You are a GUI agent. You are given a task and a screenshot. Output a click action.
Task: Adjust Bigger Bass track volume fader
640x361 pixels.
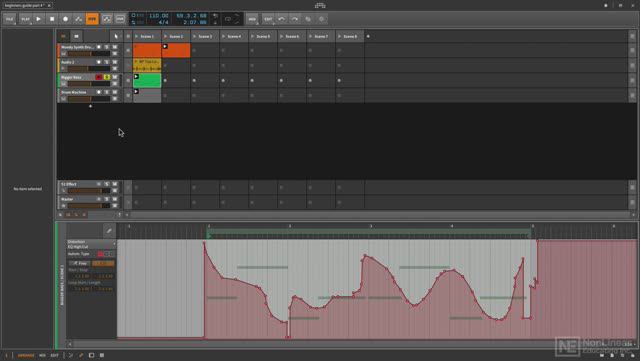(x=89, y=84)
